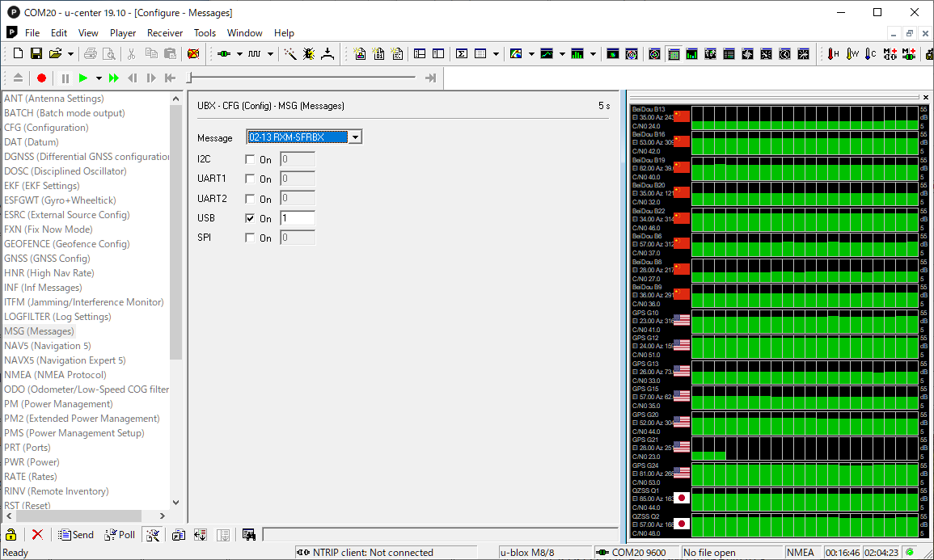Viewport: 934px width, 560px height.
Task: Open the Edit menu
Action: coord(59,33)
